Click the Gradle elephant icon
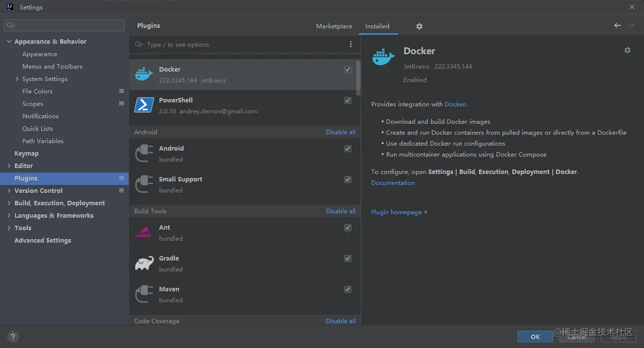This screenshot has width=644, height=348. pyautogui.click(x=144, y=263)
